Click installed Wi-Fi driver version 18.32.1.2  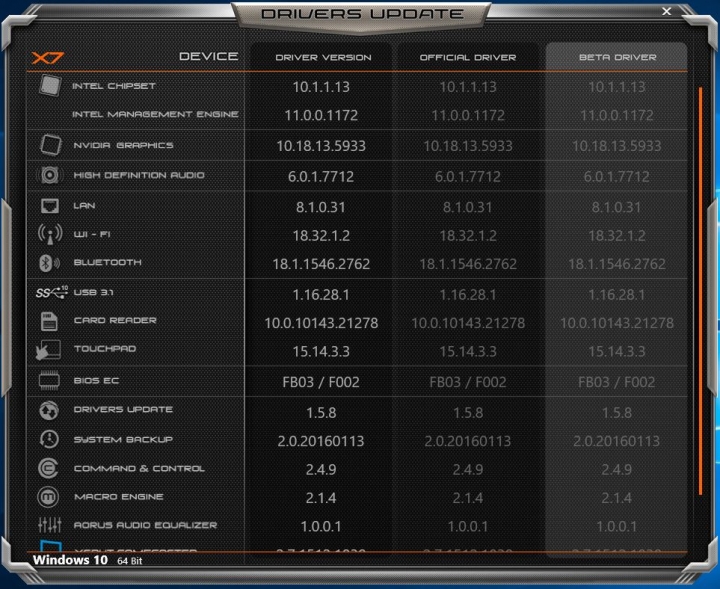point(321,236)
